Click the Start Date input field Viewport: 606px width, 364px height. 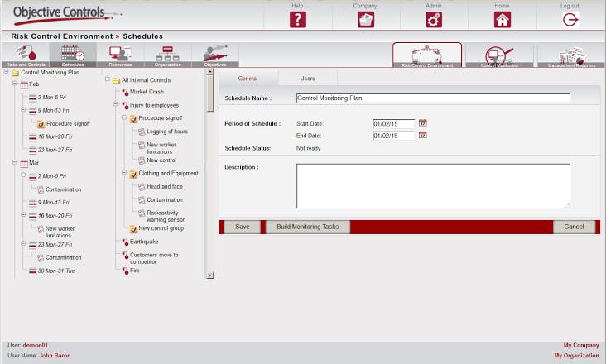click(393, 124)
